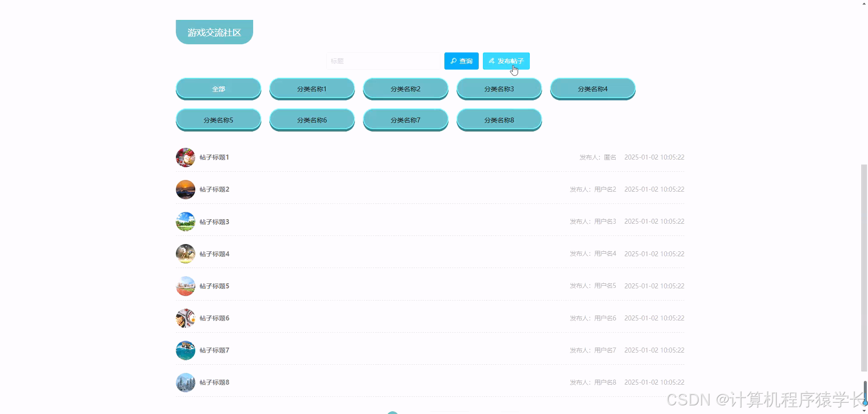Click the publisher text 发布人:用户名7
868x414 pixels.
pos(593,350)
